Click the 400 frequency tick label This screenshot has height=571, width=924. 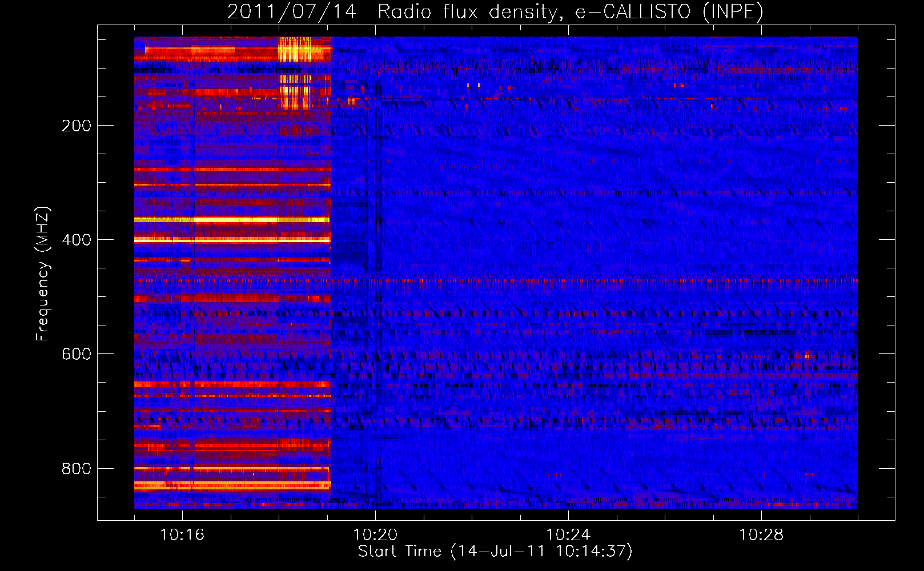(77, 240)
